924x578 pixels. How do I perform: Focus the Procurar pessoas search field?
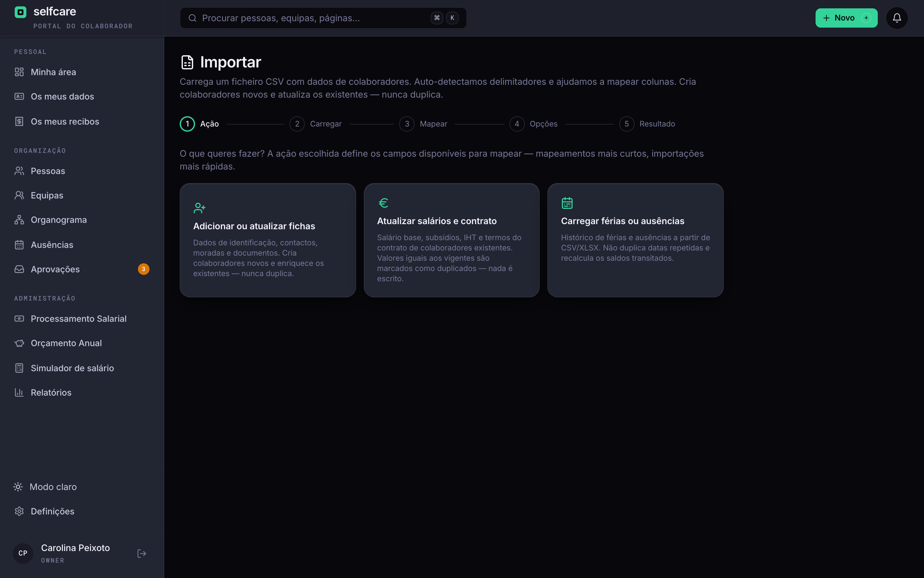click(x=323, y=18)
